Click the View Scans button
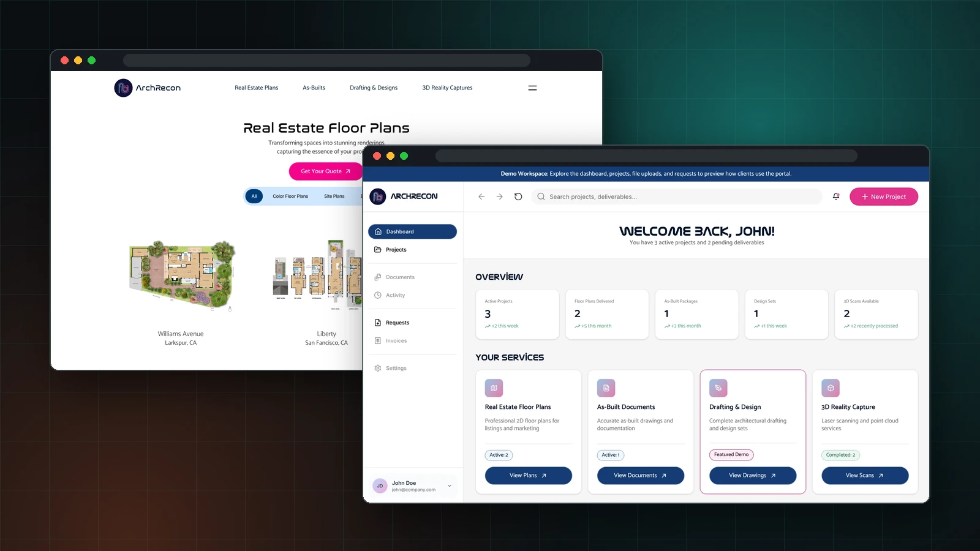This screenshot has width=980, height=551. 865,476
